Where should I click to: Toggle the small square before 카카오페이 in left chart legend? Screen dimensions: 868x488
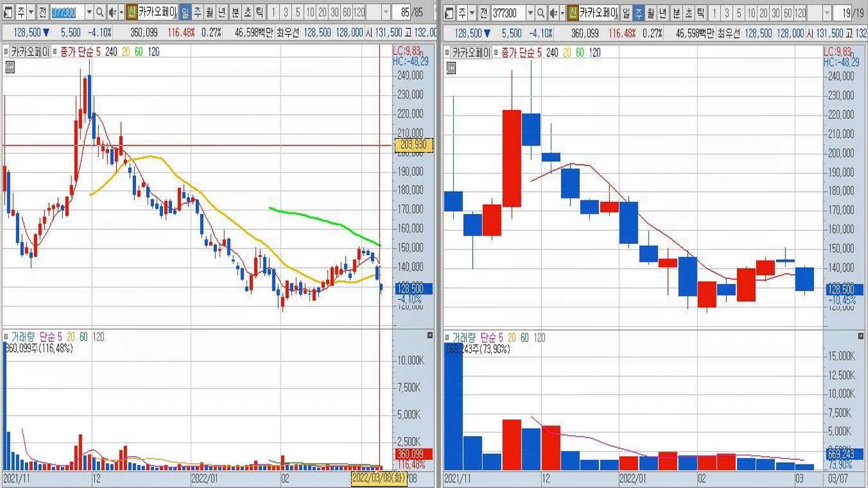[6, 52]
